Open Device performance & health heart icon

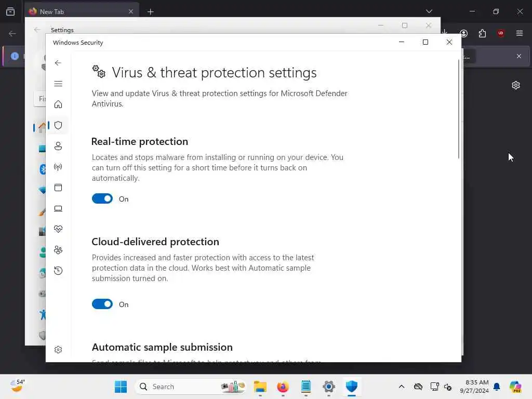[x=58, y=229]
